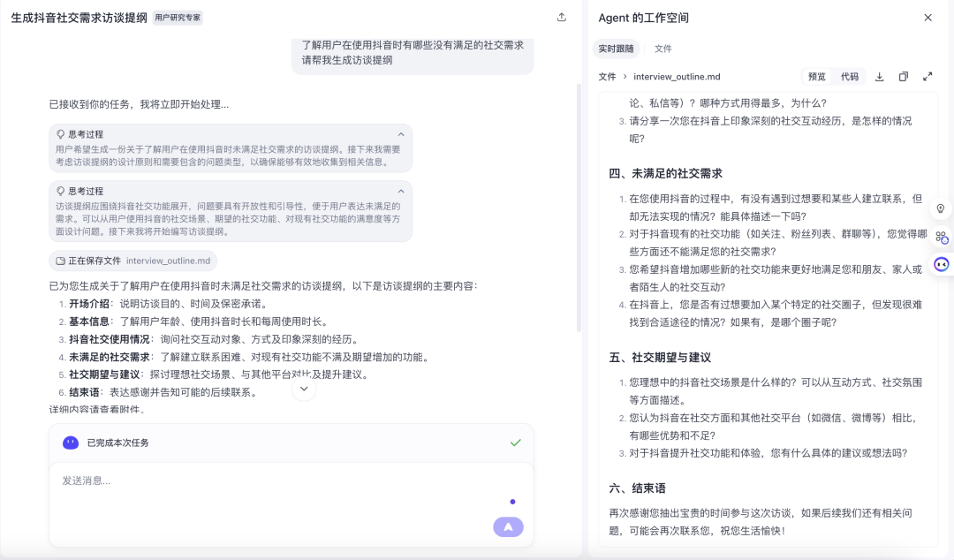This screenshot has width=954, height=560.
Task: Click the purple agent avatar beside 已完成本次任务
Action: pyautogui.click(x=71, y=443)
